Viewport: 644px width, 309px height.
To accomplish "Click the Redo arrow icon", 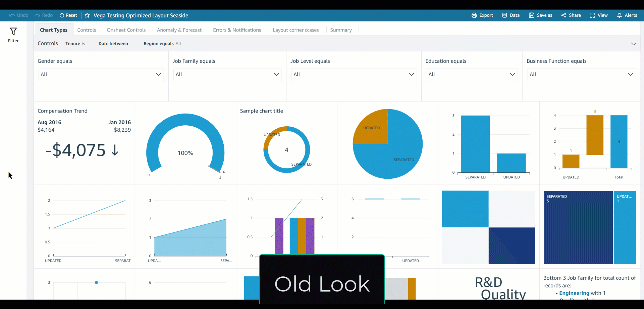I will 37,15.
